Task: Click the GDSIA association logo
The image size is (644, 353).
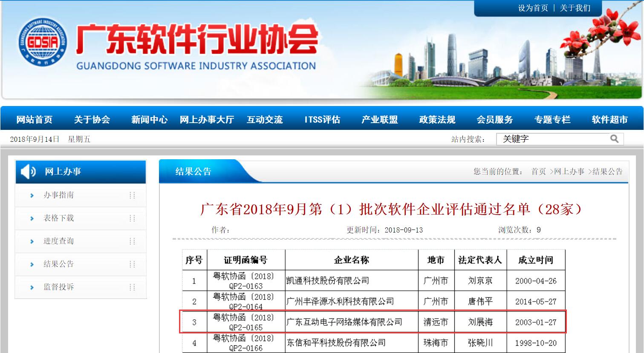Action: [x=43, y=42]
